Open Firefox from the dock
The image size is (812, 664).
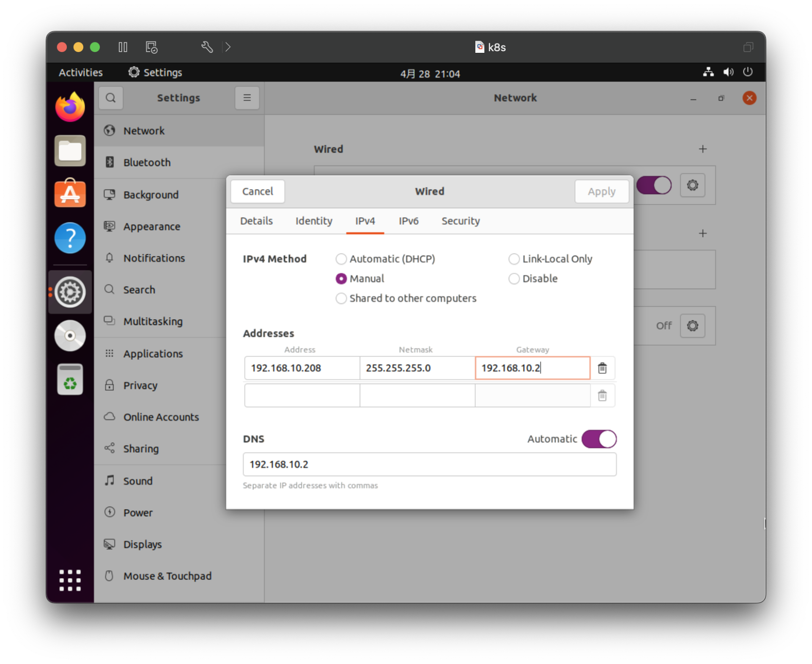pos(70,106)
